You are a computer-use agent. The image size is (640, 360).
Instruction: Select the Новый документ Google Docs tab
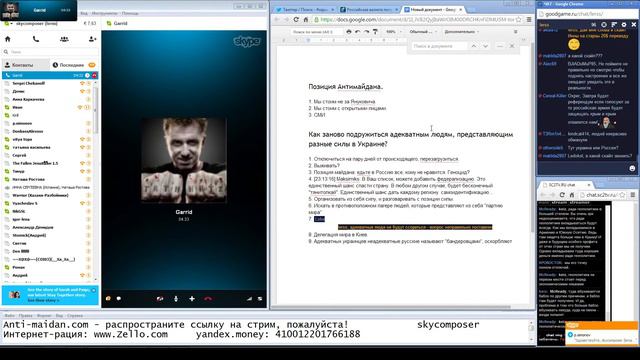coord(433,9)
